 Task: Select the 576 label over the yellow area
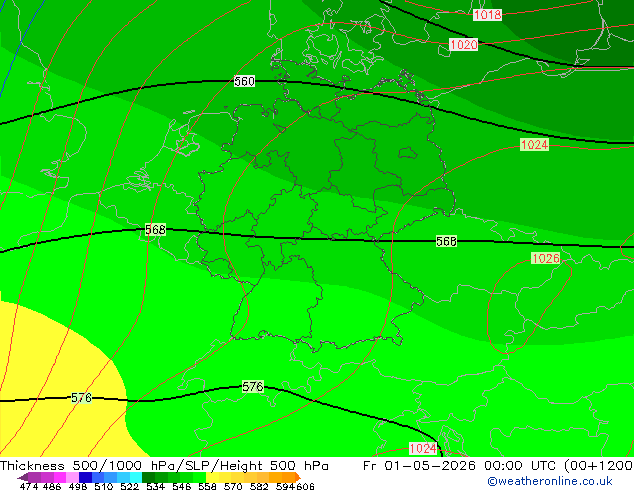pyautogui.click(x=81, y=398)
